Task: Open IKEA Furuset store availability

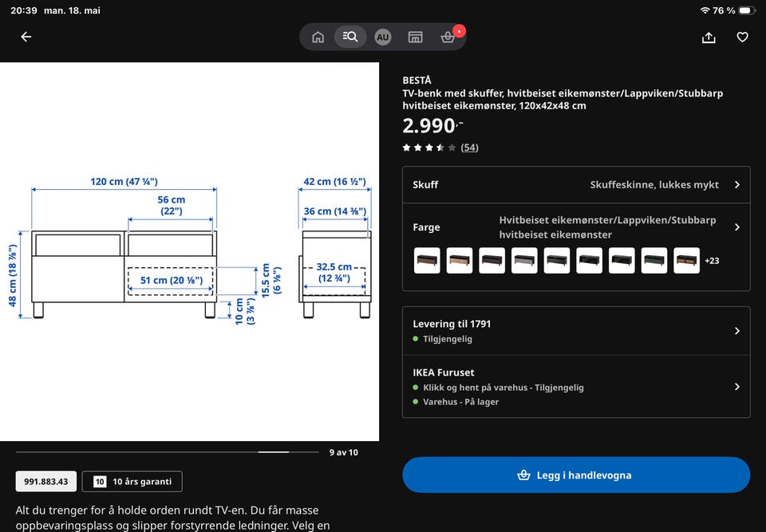Action: [576, 386]
